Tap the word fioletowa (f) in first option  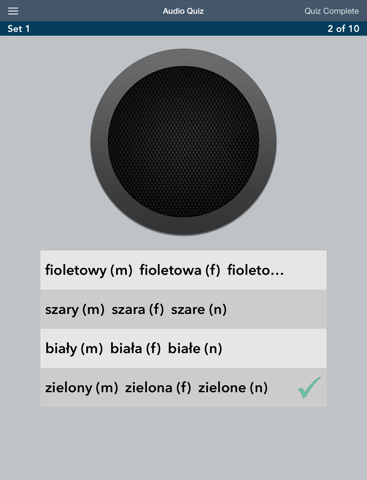pos(180,270)
